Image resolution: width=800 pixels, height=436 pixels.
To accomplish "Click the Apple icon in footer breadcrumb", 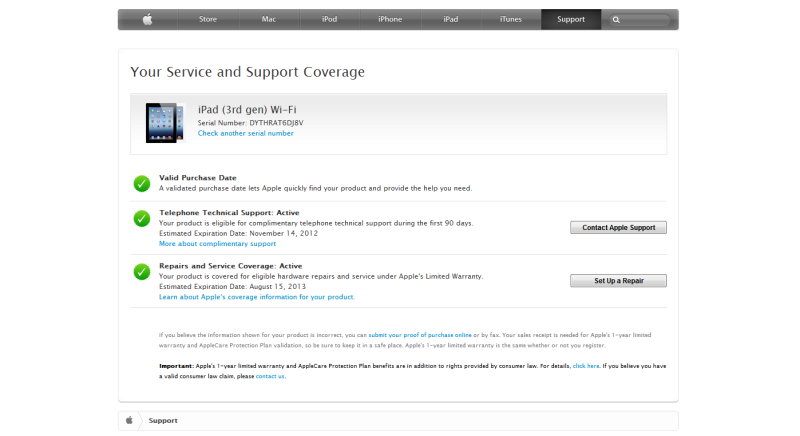I will click(x=129, y=421).
